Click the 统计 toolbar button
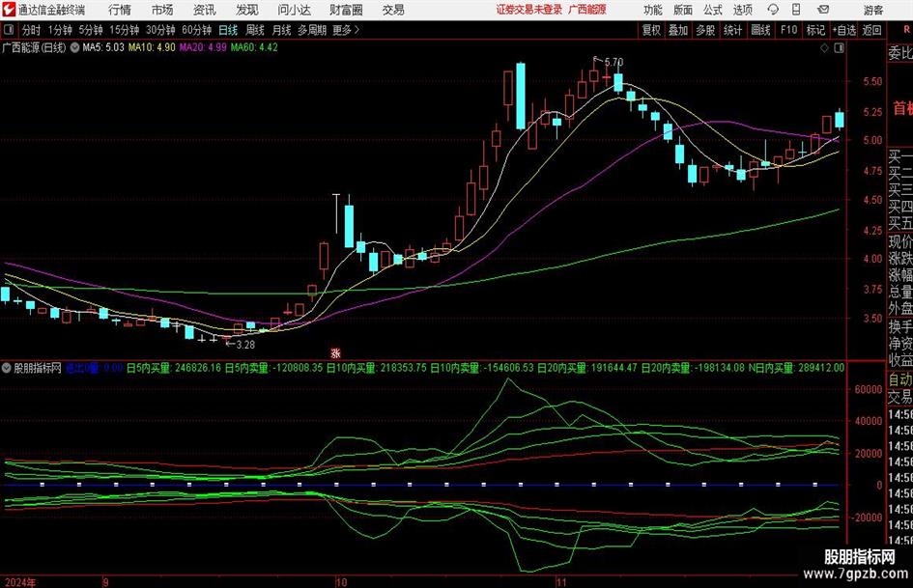913x588 pixels. point(732,30)
